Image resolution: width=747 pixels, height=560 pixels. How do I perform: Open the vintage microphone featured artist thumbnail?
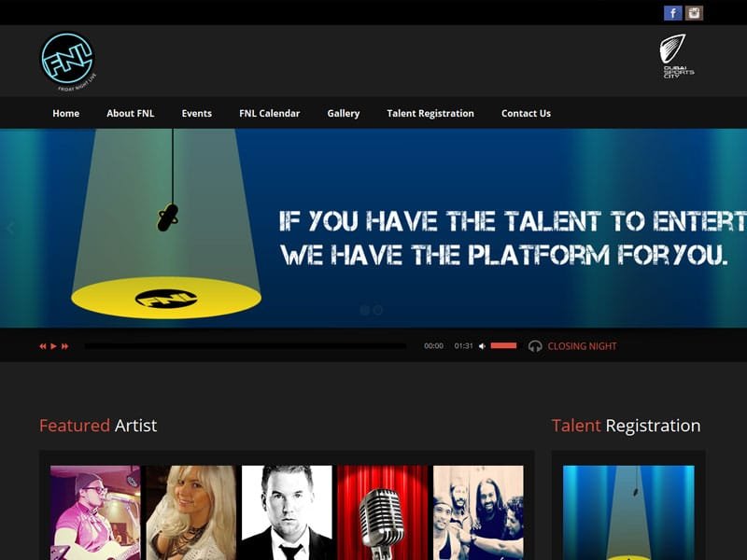(382, 512)
